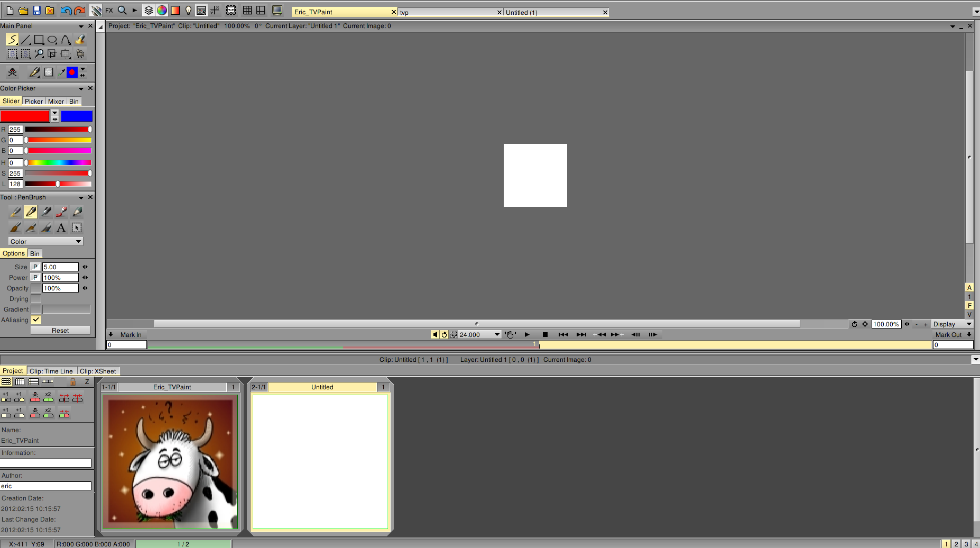Select the camera tool in Main Panel
This screenshot has height=548, width=980.
tap(80, 53)
